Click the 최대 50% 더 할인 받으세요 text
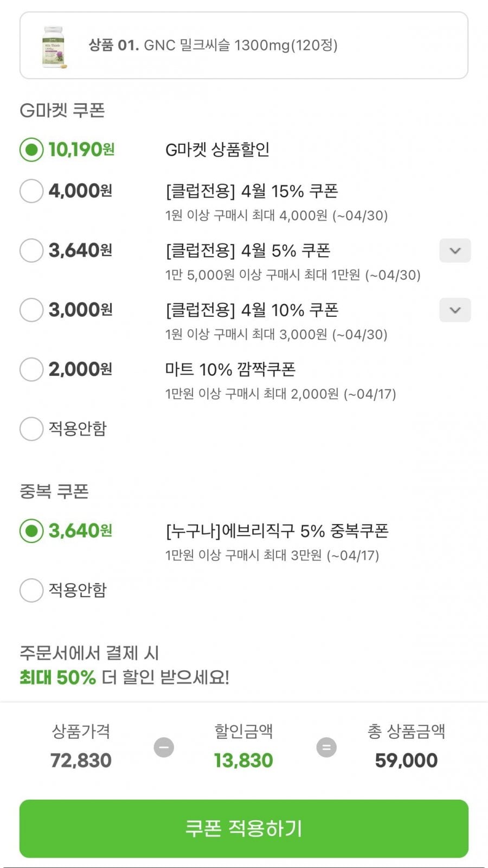Image resolution: width=488 pixels, height=868 pixels. pyautogui.click(x=125, y=677)
